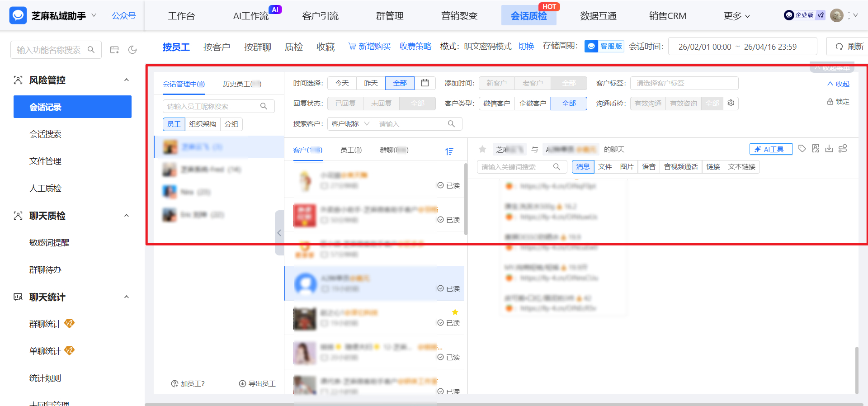The image size is (868, 406).
Task: Open 敏感词提醒 in sidebar
Action: 49,242
